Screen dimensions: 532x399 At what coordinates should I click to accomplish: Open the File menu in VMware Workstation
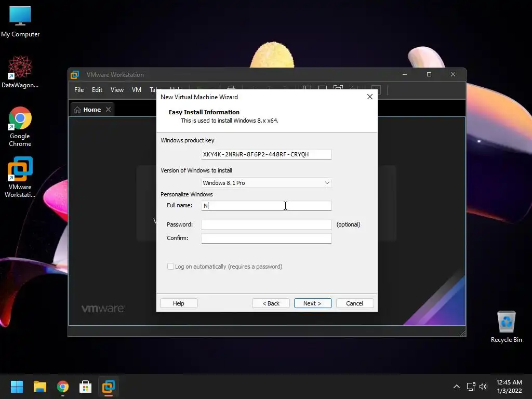79,90
